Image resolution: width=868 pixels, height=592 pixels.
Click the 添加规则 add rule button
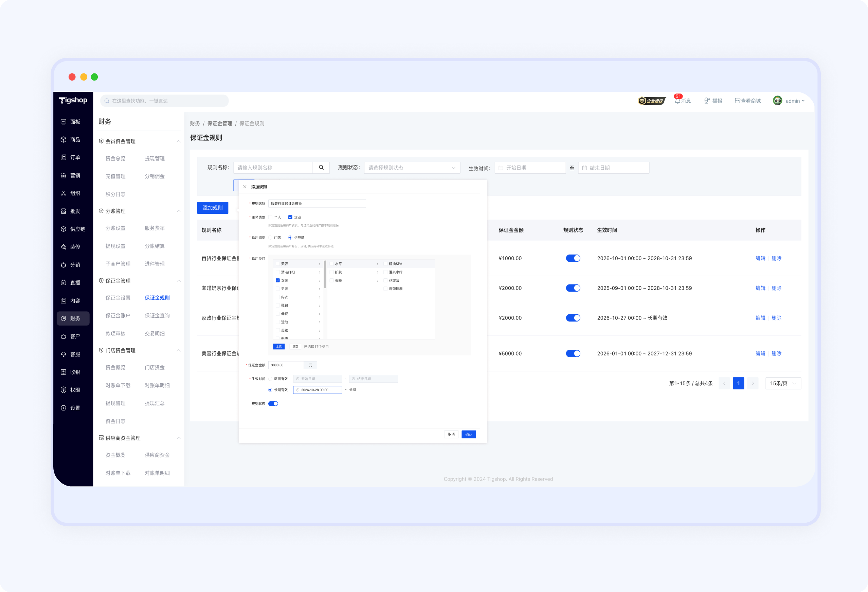coord(213,208)
